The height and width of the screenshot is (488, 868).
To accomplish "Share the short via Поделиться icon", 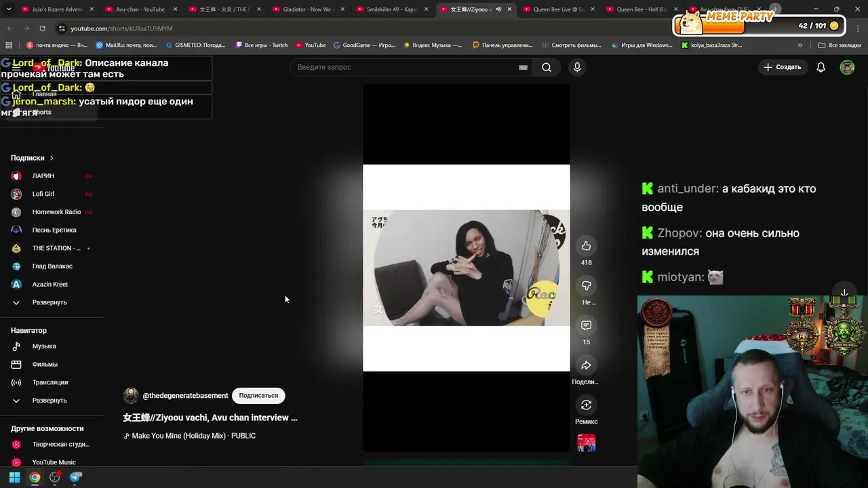I will tap(586, 365).
